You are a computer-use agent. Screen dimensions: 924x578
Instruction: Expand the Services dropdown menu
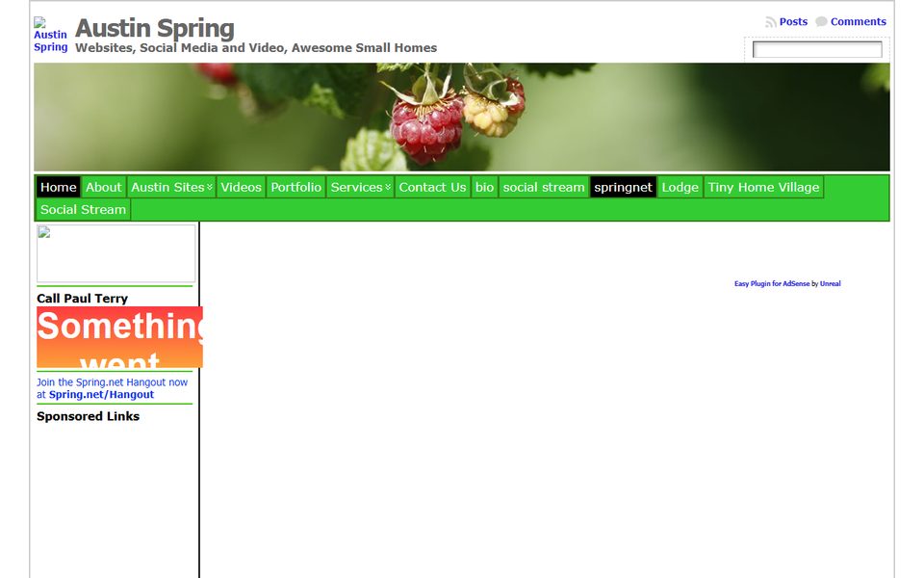point(358,187)
